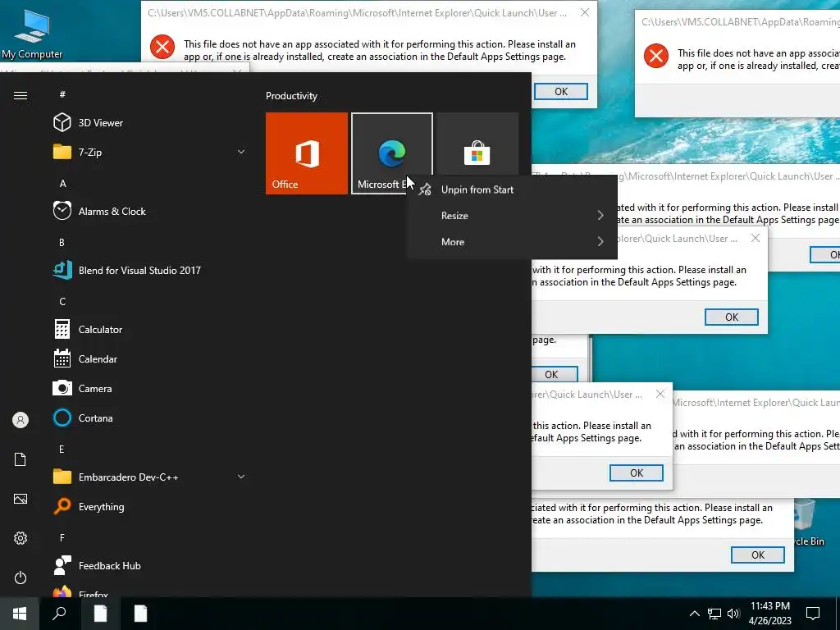Screen dimensions: 840x630
Task: Show hidden tray icons chevron
Action: [694, 614]
